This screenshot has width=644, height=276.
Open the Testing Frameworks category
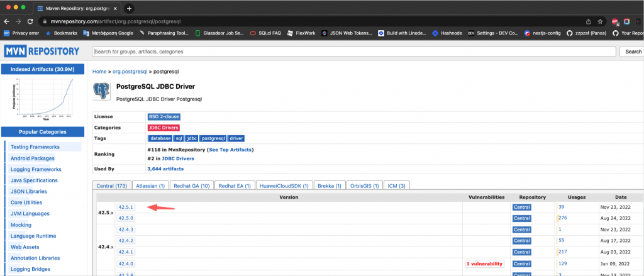click(x=35, y=147)
